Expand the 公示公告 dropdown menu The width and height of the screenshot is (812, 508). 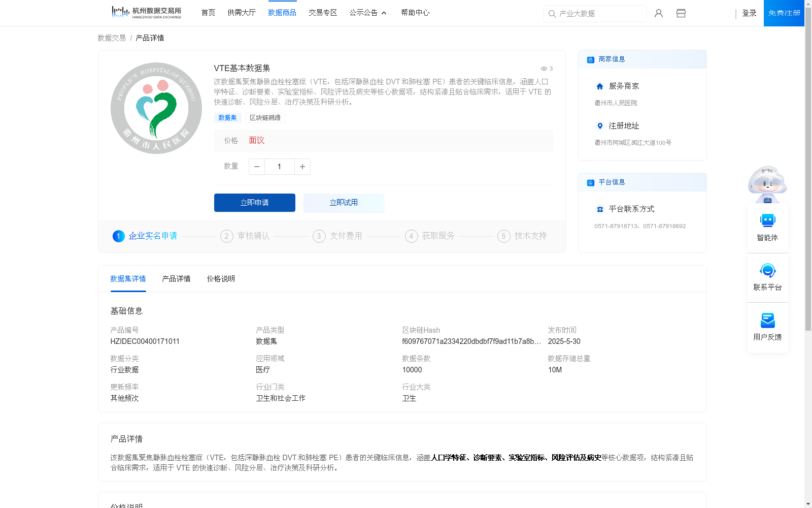[368, 13]
